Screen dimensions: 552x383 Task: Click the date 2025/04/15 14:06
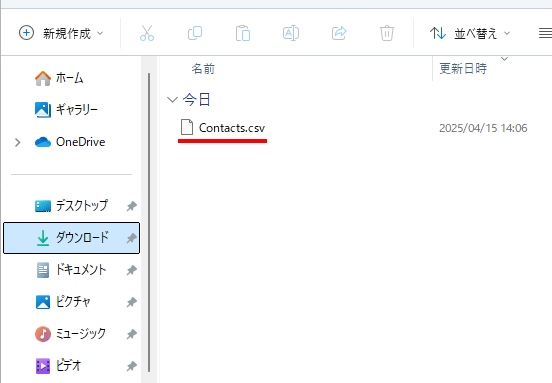click(x=483, y=128)
